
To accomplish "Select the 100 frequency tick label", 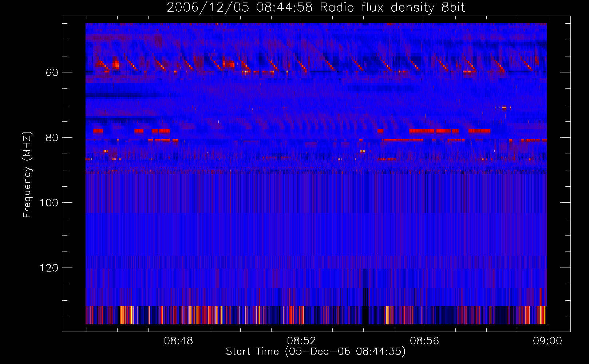I will [x=49, y=203].
